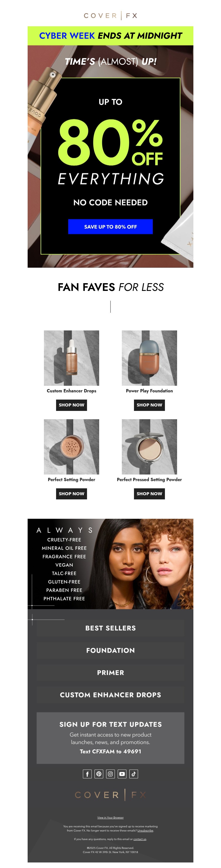This screenshot has width=221, height=868.
Task: Click the View in Your Browser link
Action: (x=110, y=817)
